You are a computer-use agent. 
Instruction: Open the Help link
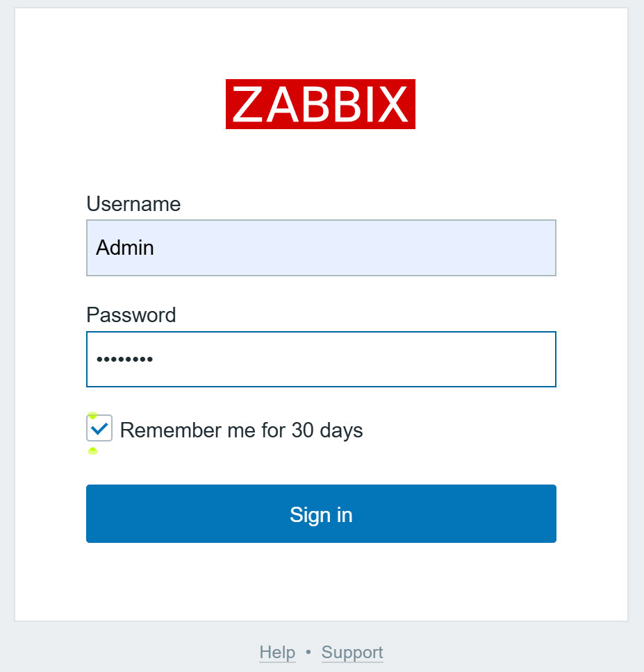pyautogui.click(x=277, y=653)
